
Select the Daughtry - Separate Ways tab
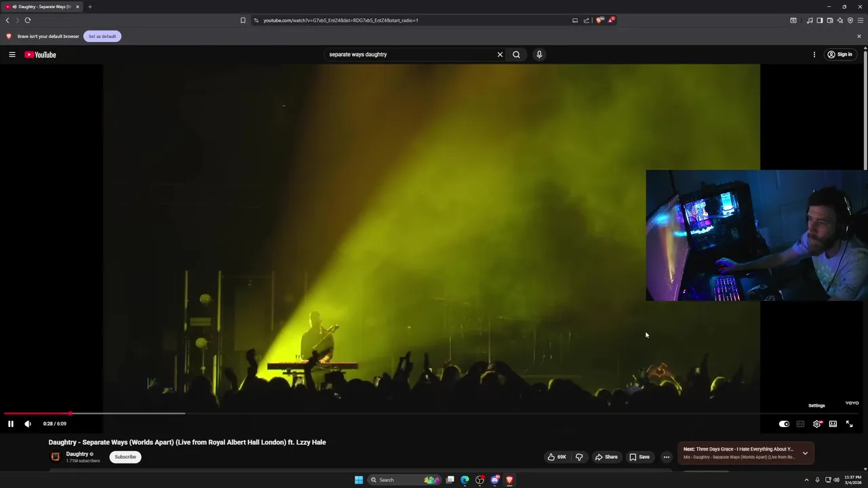(x=41, y=7)
